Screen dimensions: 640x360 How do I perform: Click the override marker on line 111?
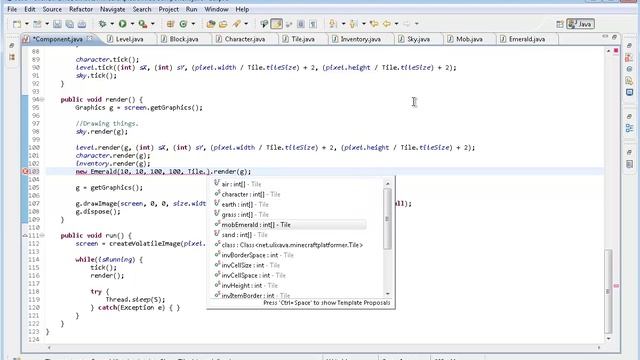pos(25,236)
